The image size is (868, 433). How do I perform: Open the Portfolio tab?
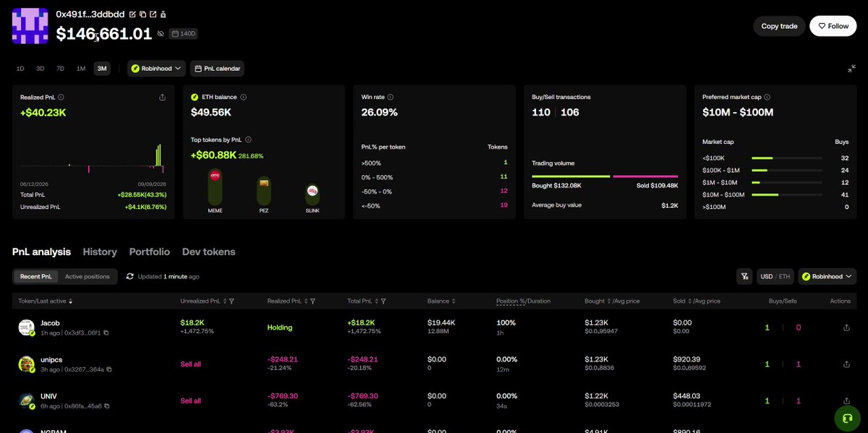point(150,252)
